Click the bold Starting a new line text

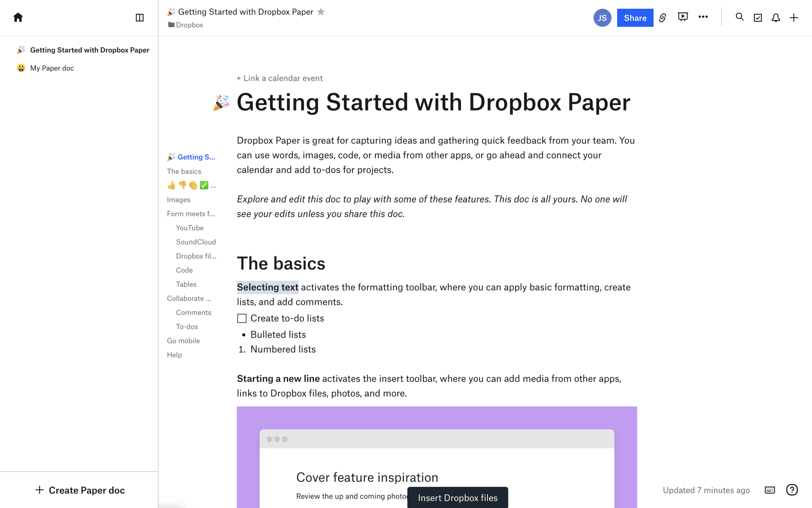[278, 379]
